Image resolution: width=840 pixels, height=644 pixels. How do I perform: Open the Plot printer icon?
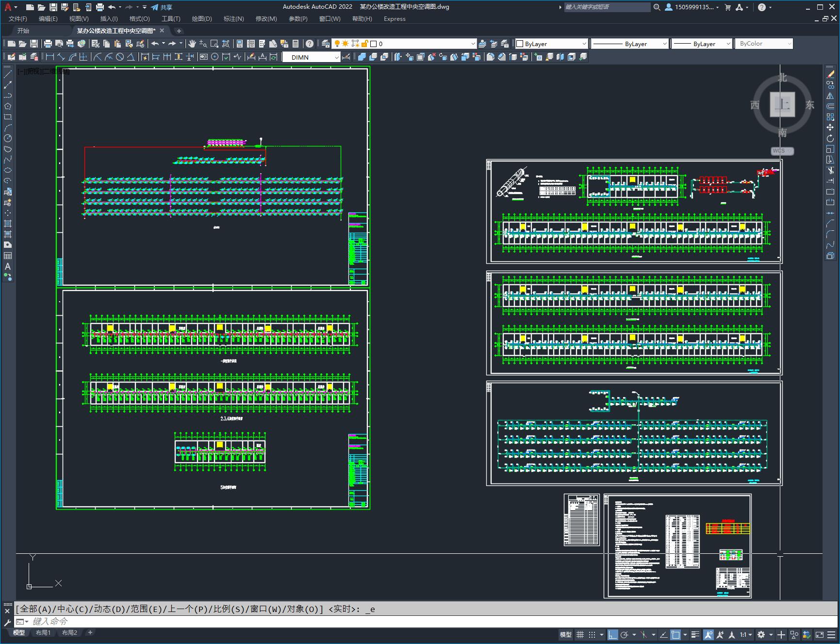click(x=48, y=44)
